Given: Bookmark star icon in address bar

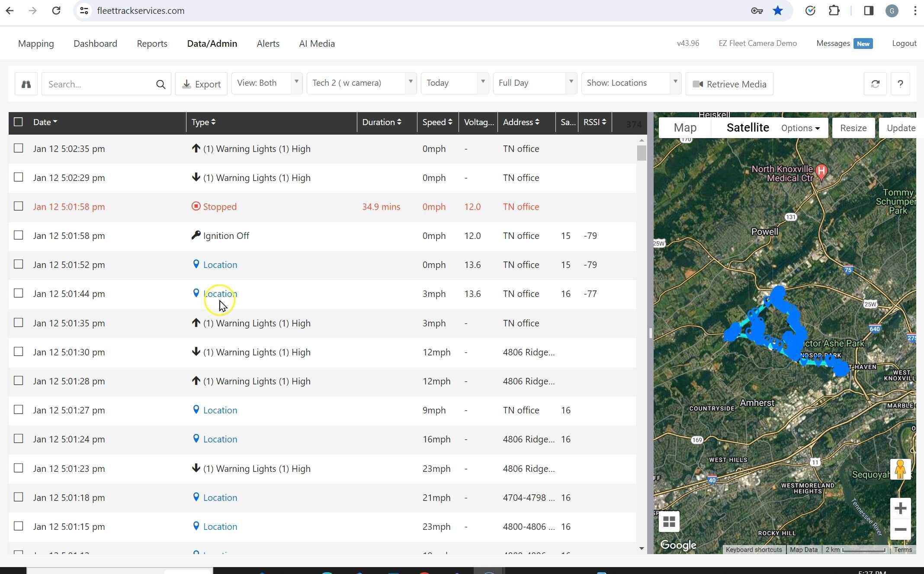Looking at the screenshot, I should [x=778, y=11].
